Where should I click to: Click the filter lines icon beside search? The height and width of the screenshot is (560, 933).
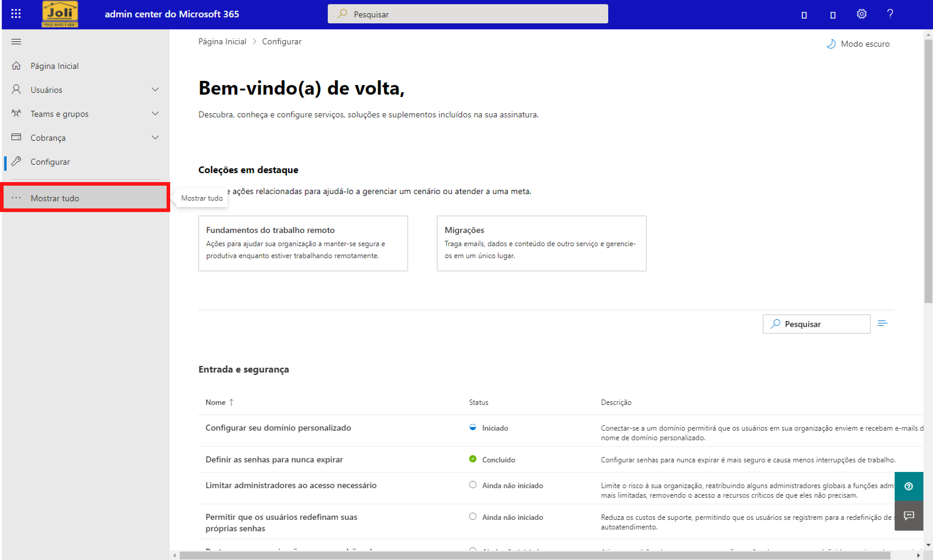[882, 323]
